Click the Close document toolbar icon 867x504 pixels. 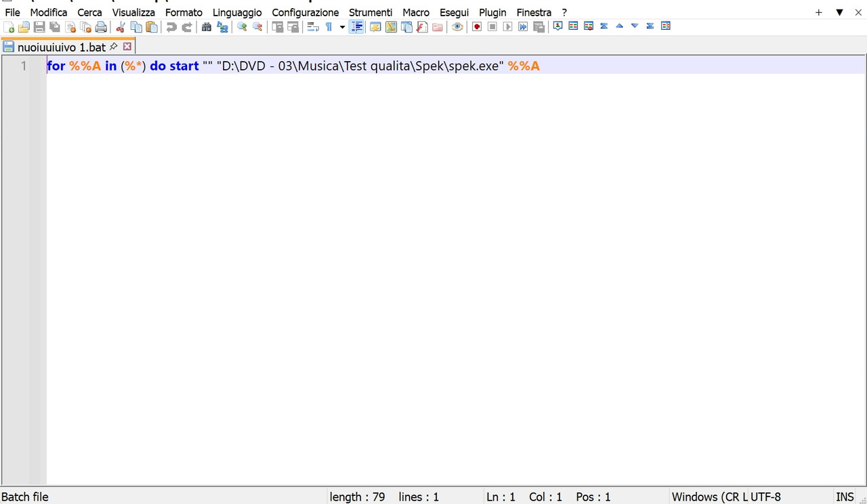pos(70,27)
